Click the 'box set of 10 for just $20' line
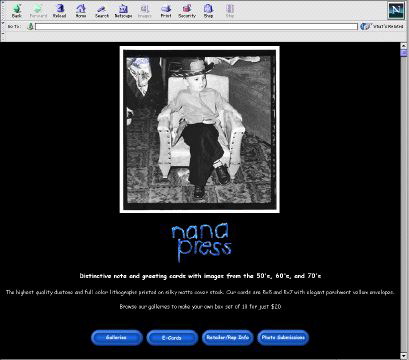The image size is (409, 360). point(200,306)
